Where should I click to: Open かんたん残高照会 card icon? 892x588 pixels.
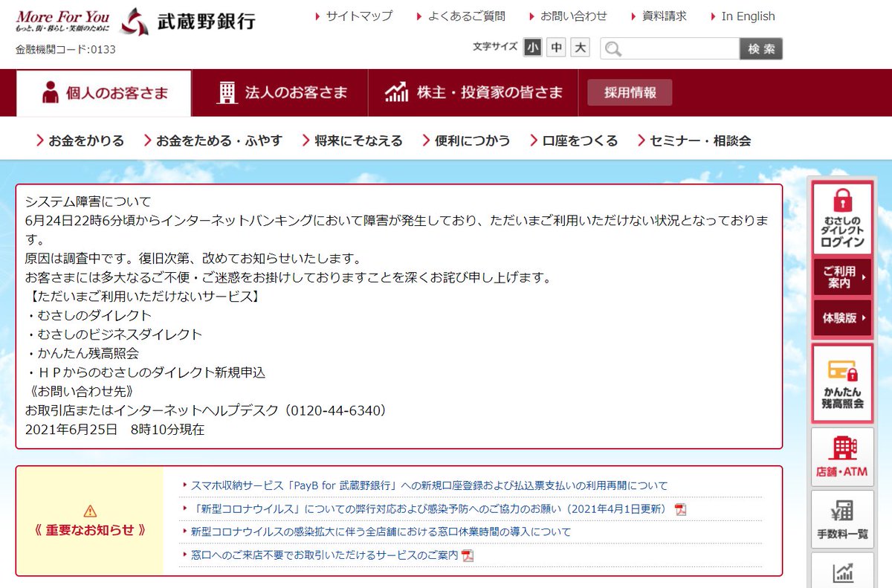(x=842, y=369)
